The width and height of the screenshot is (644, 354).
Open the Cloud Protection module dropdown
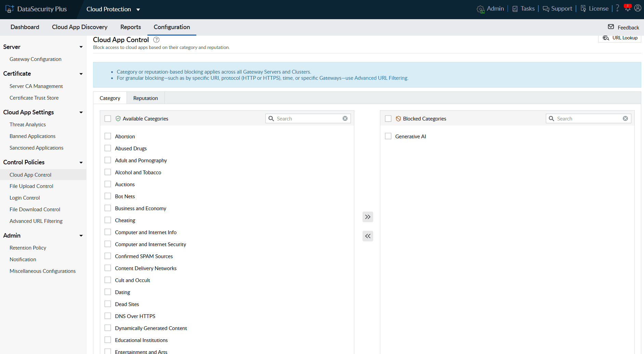tap(113, 9)
